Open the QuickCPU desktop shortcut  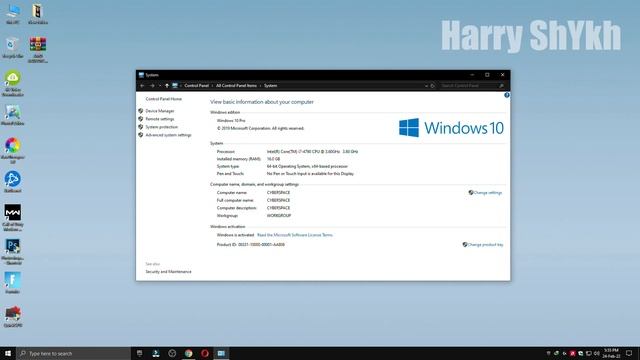13,317
